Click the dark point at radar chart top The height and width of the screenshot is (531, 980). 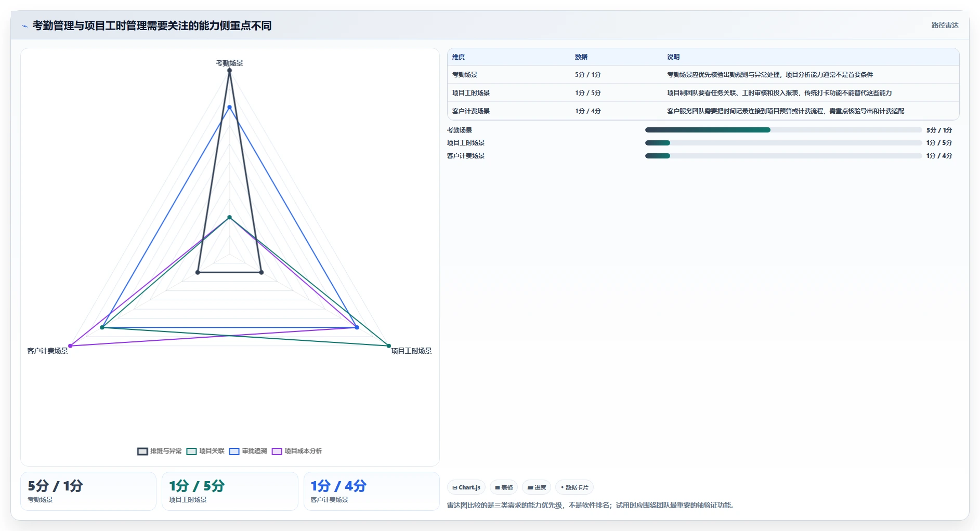pyautogui.click(x=229, y=71)
